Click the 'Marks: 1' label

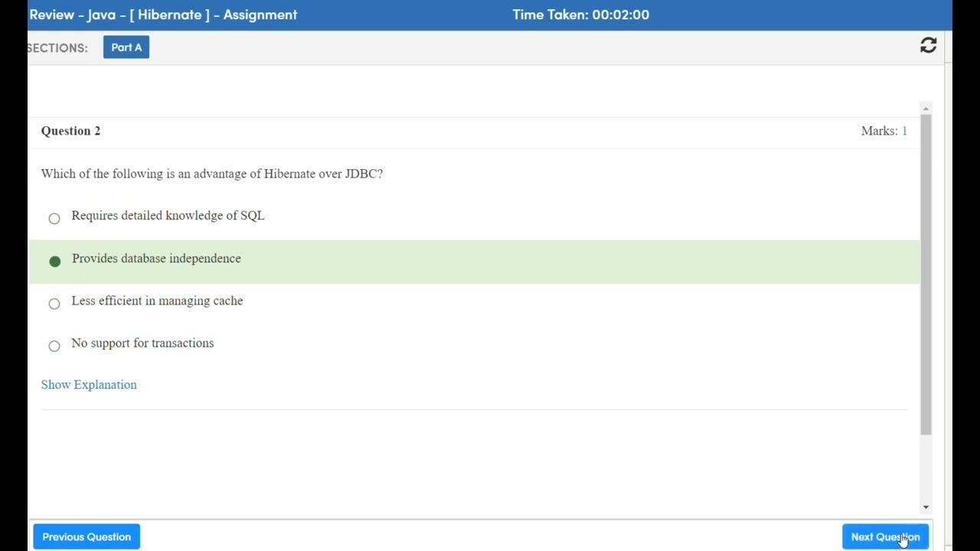[x=884, y=131]
